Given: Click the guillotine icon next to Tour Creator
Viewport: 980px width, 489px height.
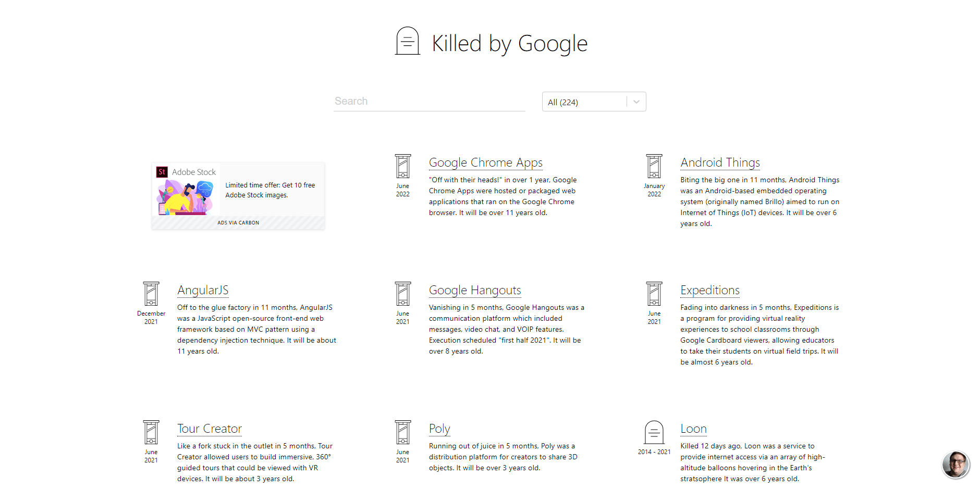Looking at the screenshot, I should tap(151, 432).
